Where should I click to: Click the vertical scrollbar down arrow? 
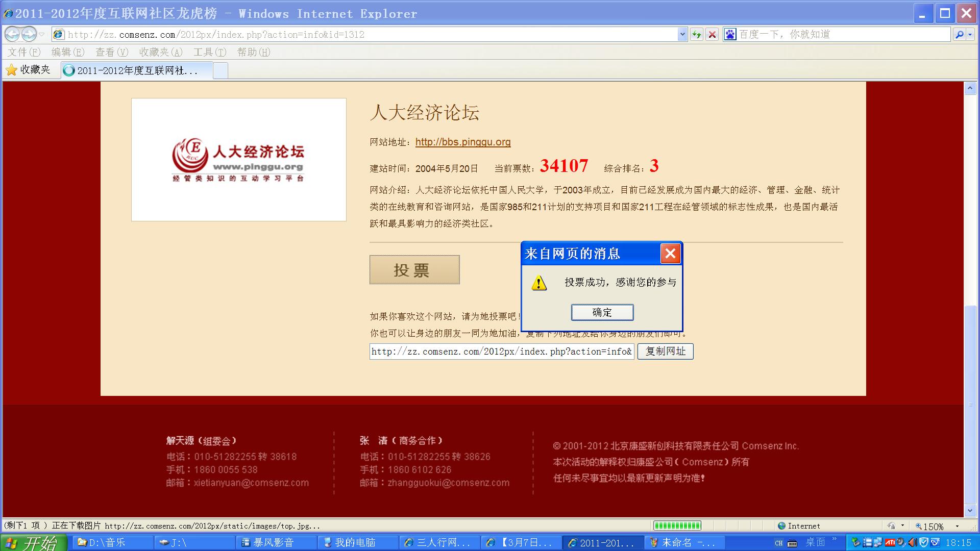coord(970,510)
